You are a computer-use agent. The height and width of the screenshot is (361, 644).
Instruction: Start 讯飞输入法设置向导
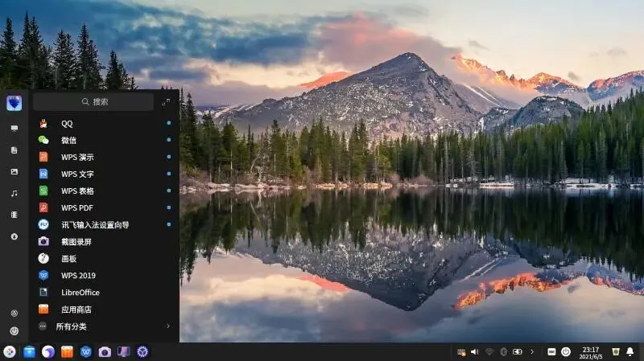105,224
